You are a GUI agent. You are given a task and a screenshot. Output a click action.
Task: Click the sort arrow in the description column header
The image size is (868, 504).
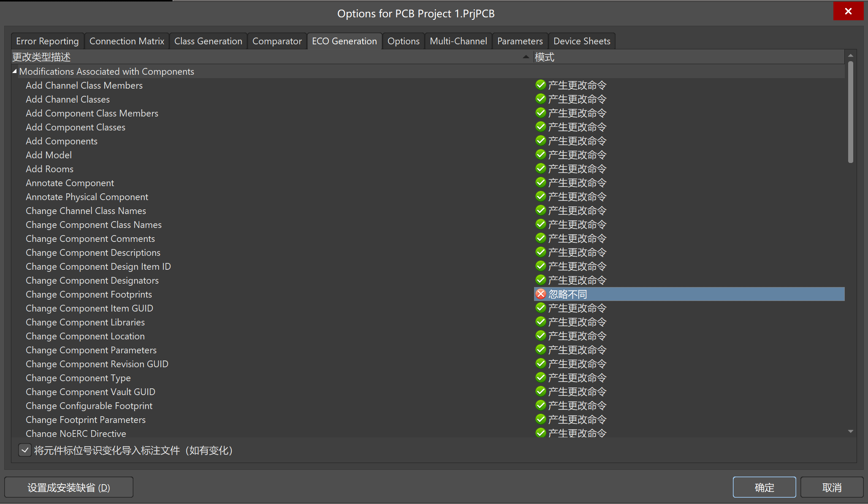point(526,57)
